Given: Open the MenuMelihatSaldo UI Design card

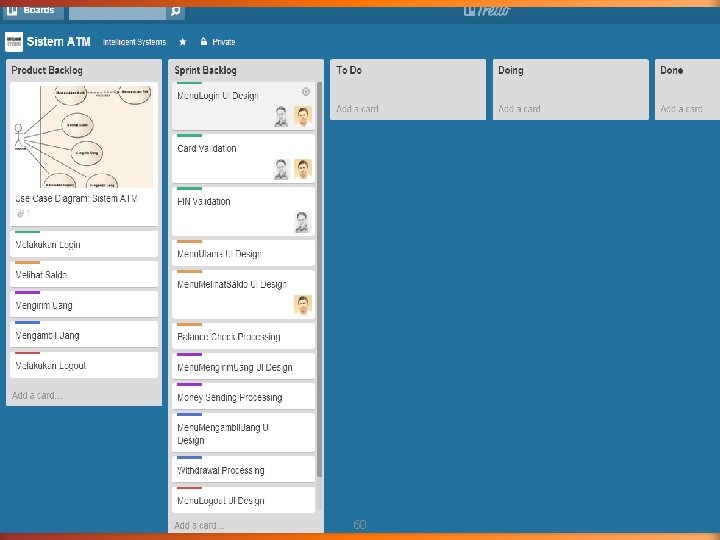Looking at the screenshot, I should tap(243, 294).
